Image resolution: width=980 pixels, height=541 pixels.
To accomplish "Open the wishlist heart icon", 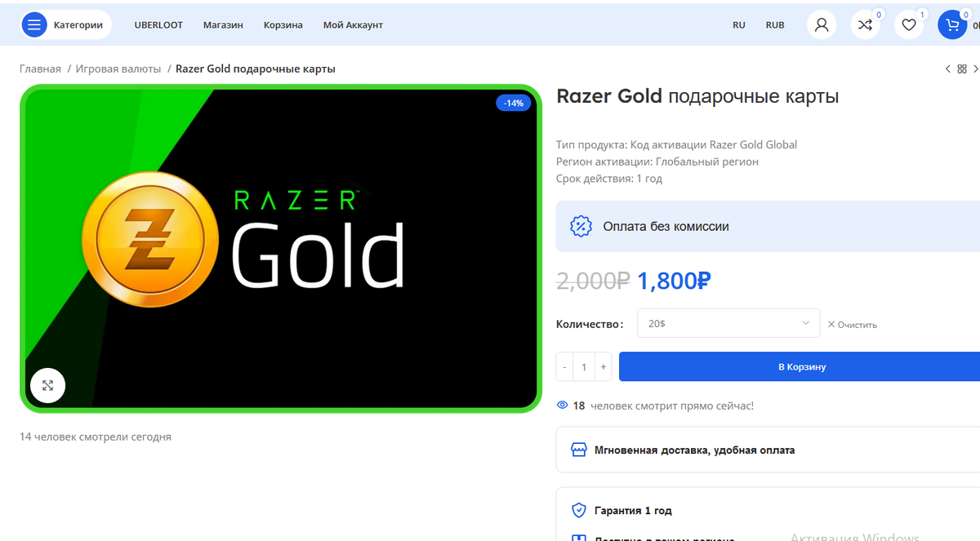I will [x=908, y=24].
